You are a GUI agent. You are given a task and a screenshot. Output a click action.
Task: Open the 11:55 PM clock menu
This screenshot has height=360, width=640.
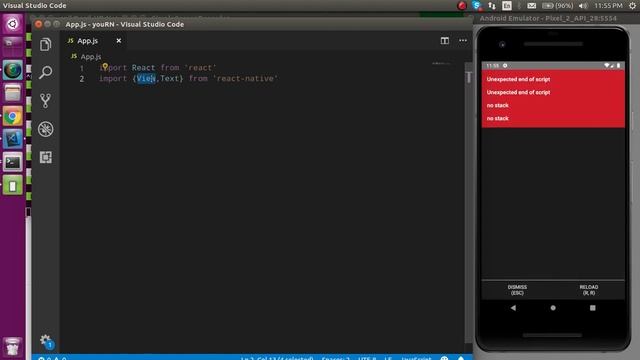tap(608, 5)
